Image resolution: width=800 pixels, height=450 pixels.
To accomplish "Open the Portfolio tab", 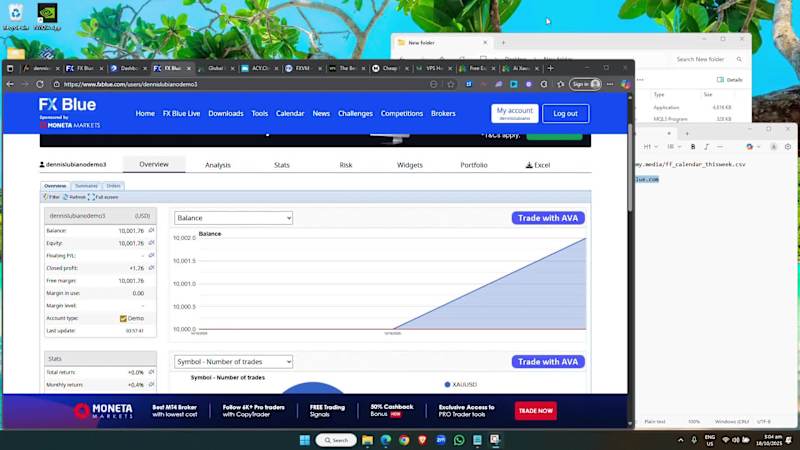I will click(473, 165).
